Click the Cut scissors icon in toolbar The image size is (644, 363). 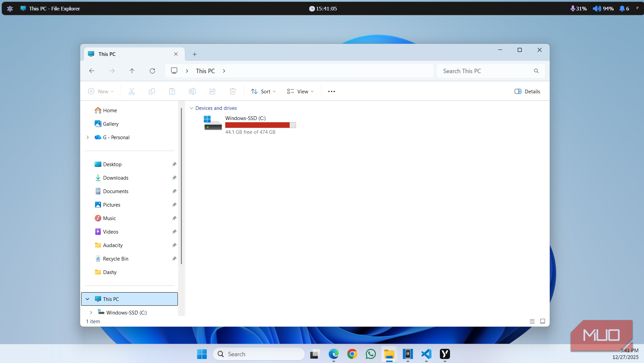[132, 91]
